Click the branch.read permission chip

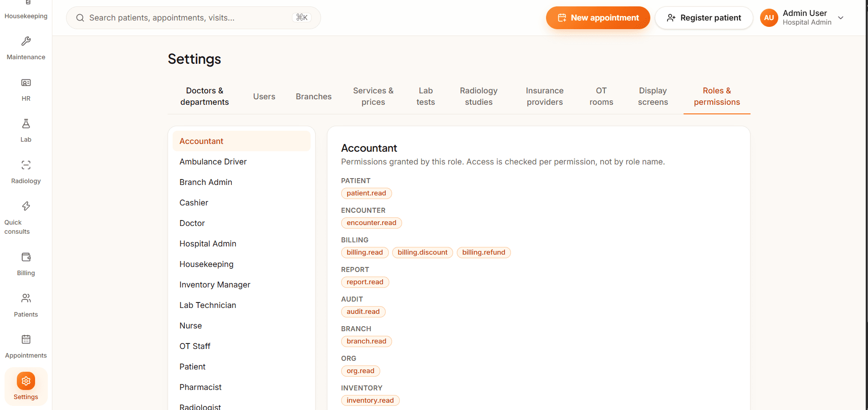pos(366,341)
